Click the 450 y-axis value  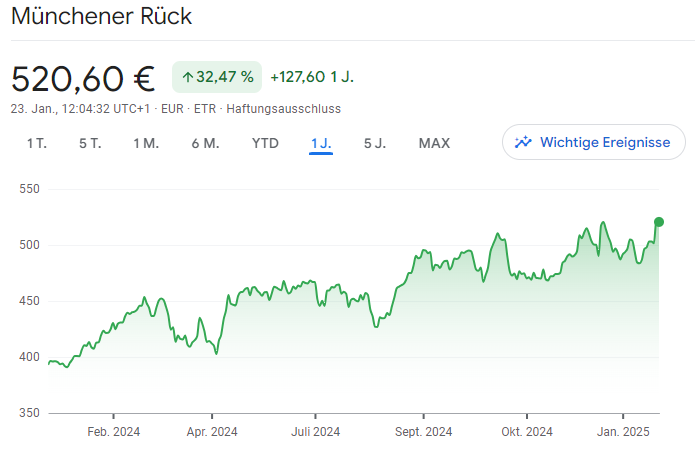pyautogui.click(x=29, y=301)
